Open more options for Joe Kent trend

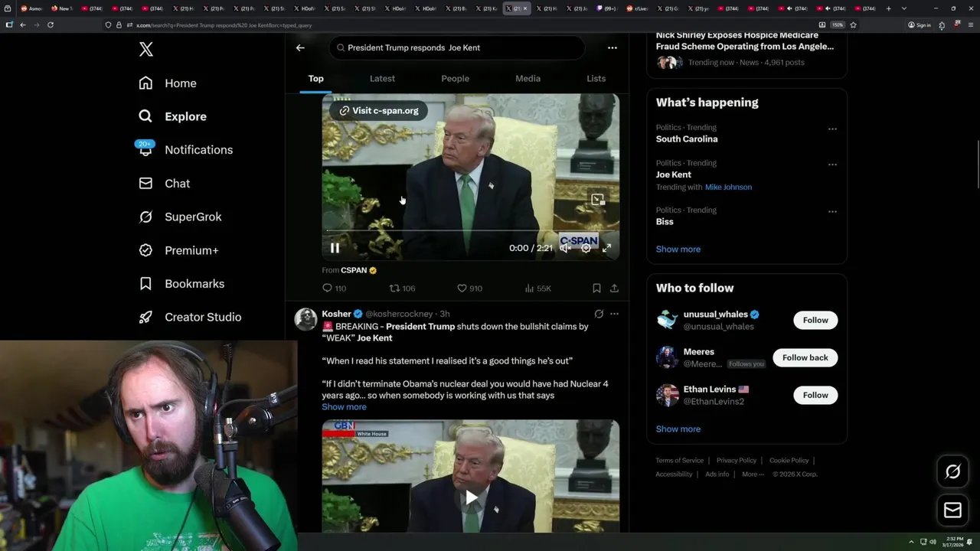coord(832,165)
